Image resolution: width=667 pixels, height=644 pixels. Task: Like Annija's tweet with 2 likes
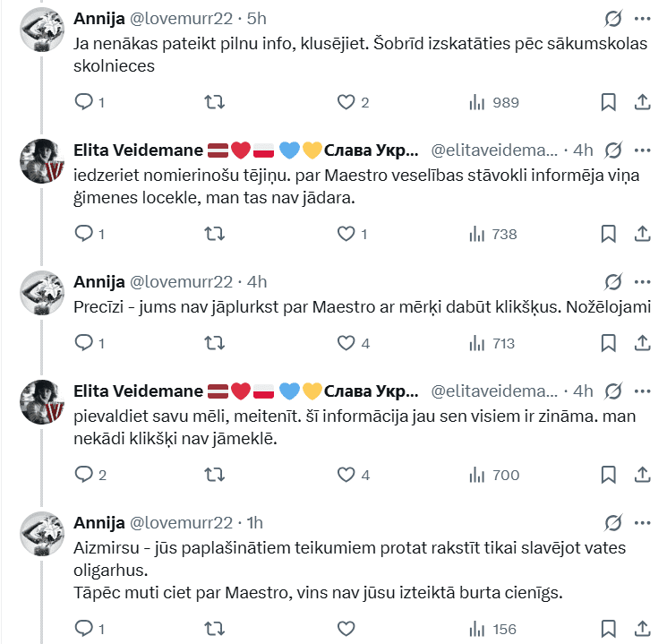pos(346,102)
